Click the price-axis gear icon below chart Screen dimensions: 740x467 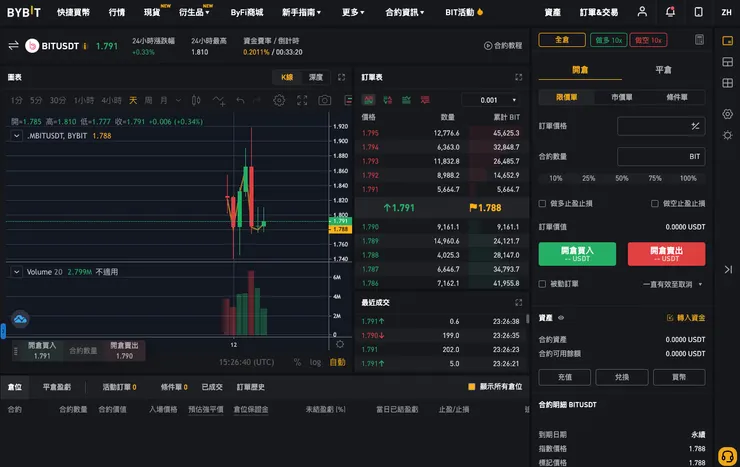click(x=340, y=344)
